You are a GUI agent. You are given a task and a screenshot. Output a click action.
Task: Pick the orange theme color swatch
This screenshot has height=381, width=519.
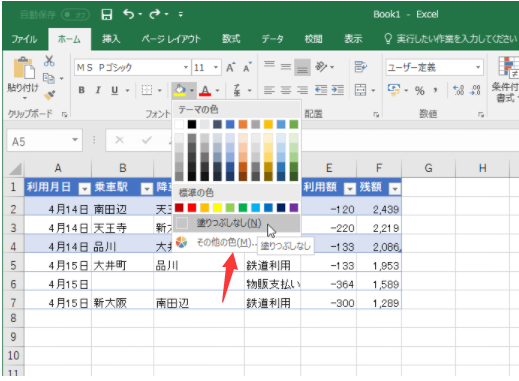(243, 125)
